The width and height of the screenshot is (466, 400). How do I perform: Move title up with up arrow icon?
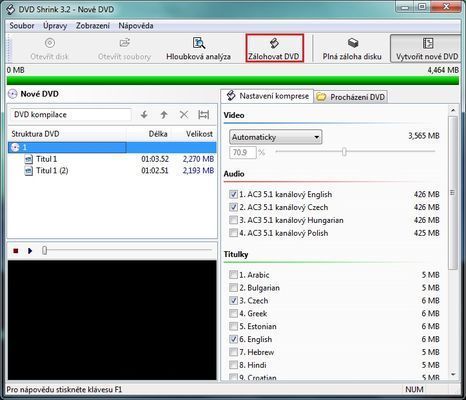(164, 115)
